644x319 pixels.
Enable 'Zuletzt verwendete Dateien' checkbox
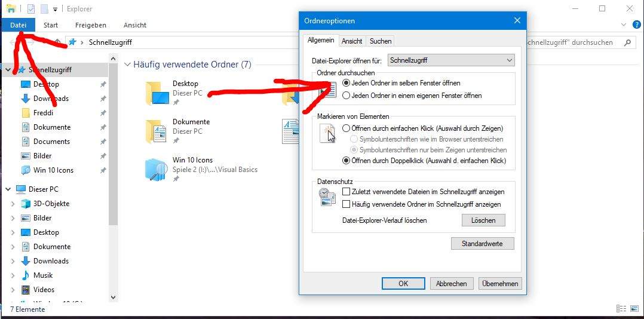point(346,192)
